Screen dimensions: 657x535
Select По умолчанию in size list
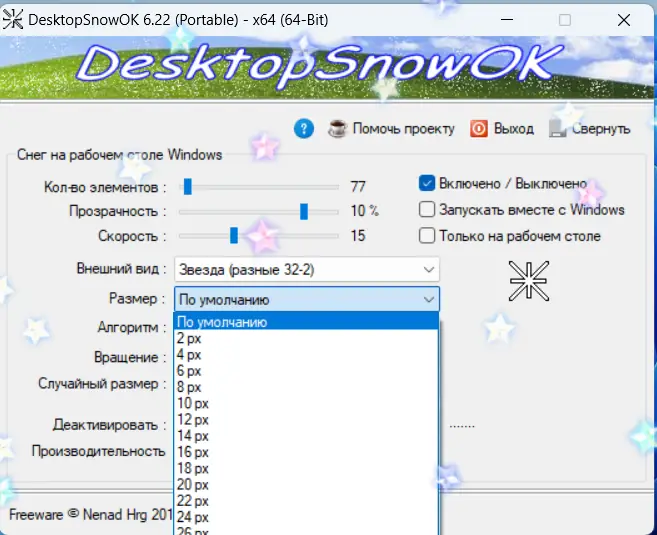(306, 322)
